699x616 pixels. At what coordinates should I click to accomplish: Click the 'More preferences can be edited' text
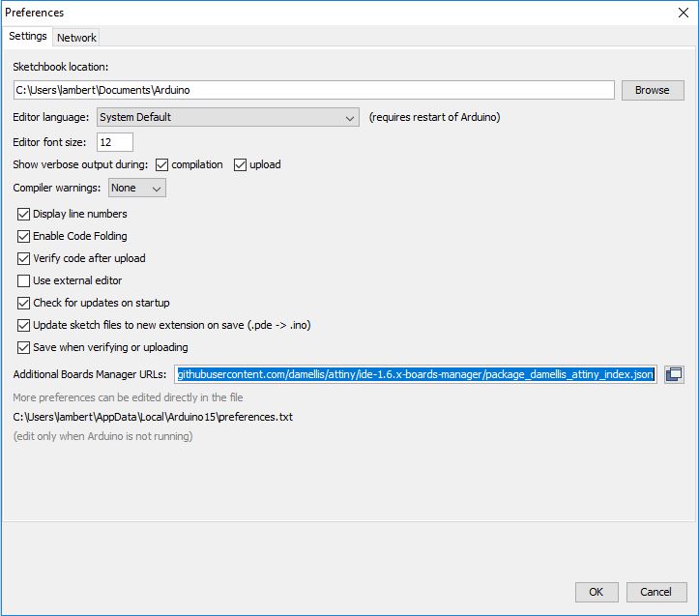click(128, 397)
